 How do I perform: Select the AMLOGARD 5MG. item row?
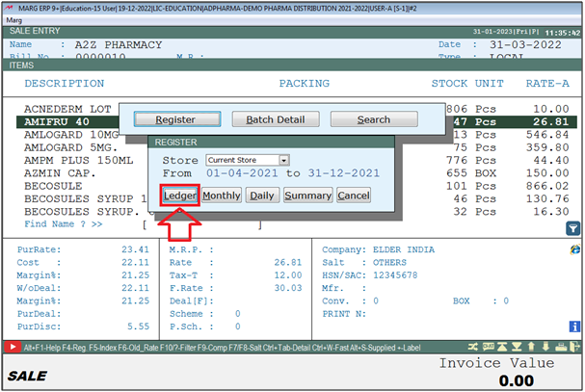(297, 147)
